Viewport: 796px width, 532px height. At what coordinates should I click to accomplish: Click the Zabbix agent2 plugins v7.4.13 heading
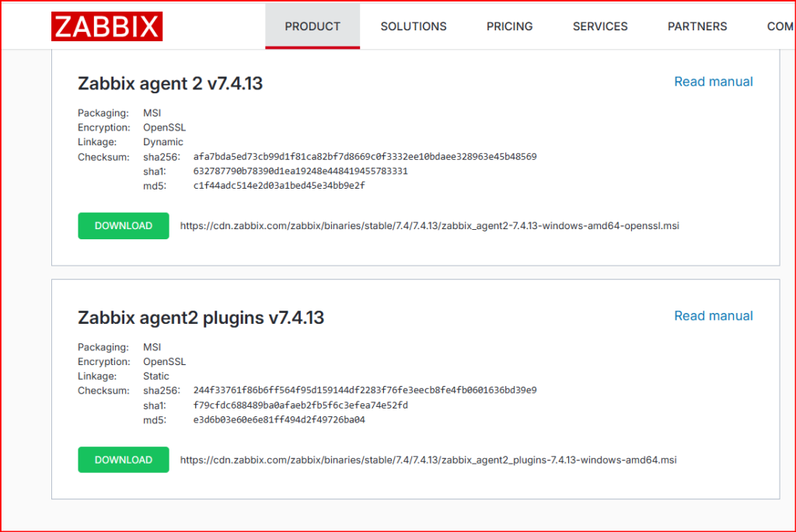201,318
